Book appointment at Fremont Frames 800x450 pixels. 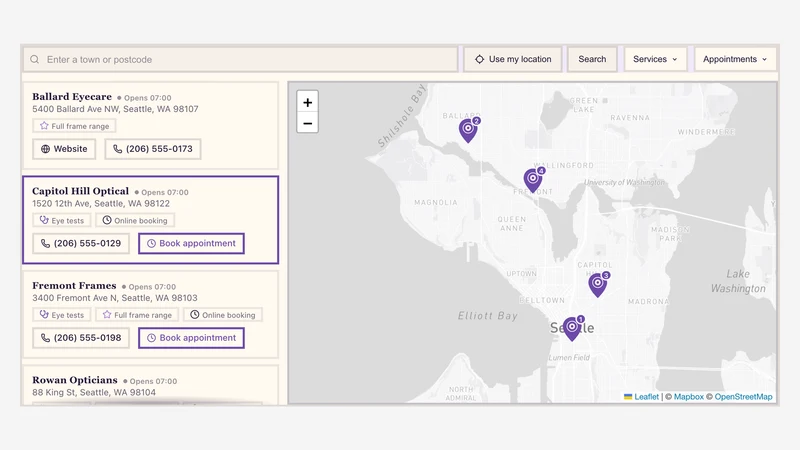click(191, 338)
